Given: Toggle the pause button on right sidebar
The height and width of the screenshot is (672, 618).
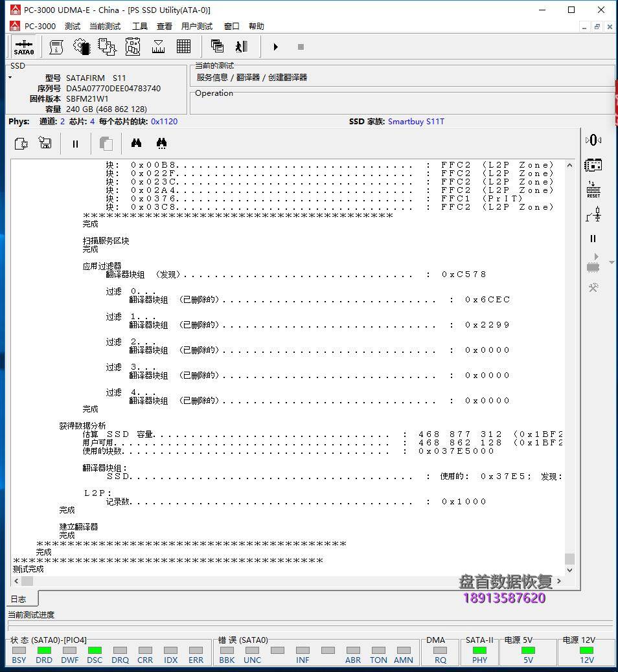Looking at the screenshot, I should tap(593, 239).
